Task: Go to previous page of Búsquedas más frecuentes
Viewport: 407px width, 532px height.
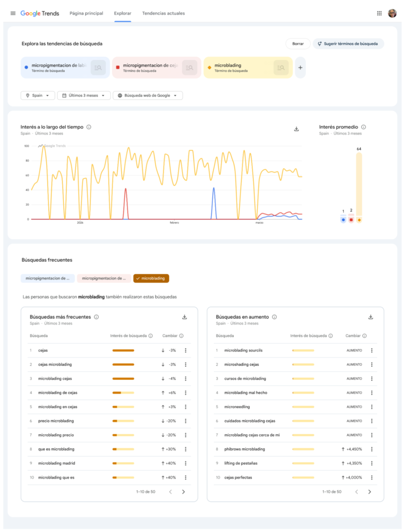Action: (170, 491)
